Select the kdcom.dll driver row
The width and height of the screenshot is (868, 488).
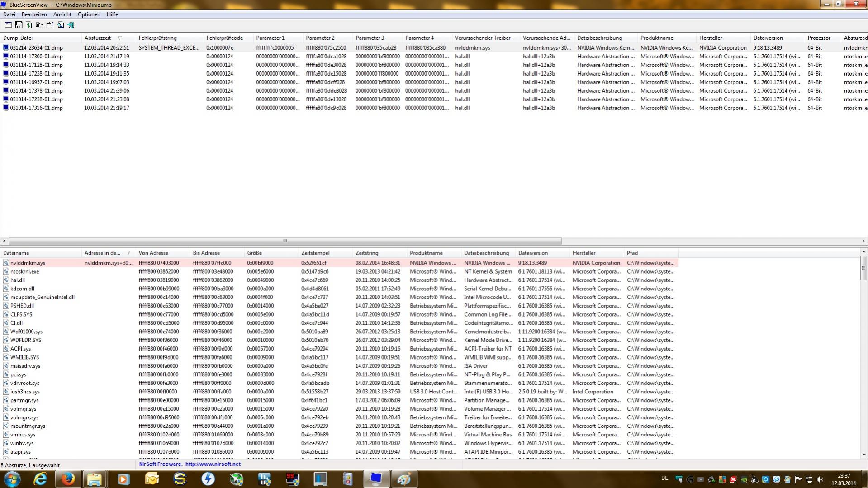pyautogui.click(x=339, y=289)
